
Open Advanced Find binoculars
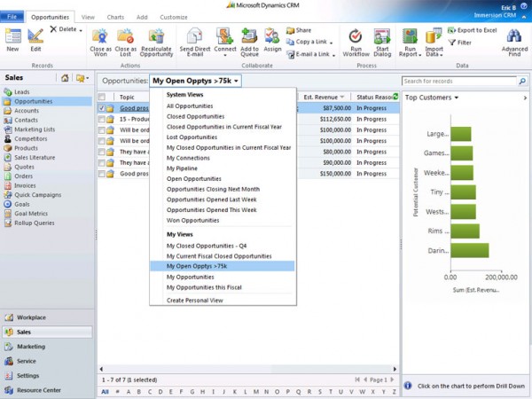coord(514,36)
